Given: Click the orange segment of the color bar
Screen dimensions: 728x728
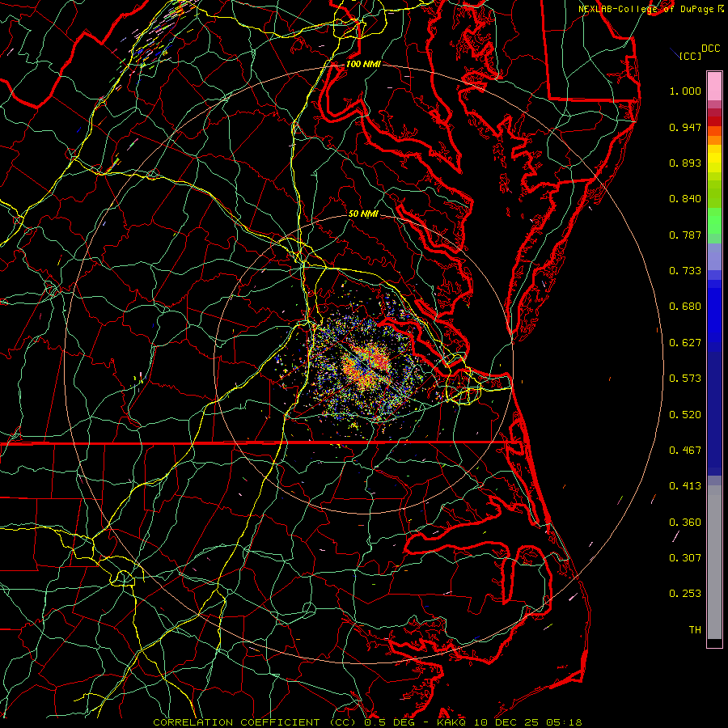Looking at the screenshot, I should 714,139.
